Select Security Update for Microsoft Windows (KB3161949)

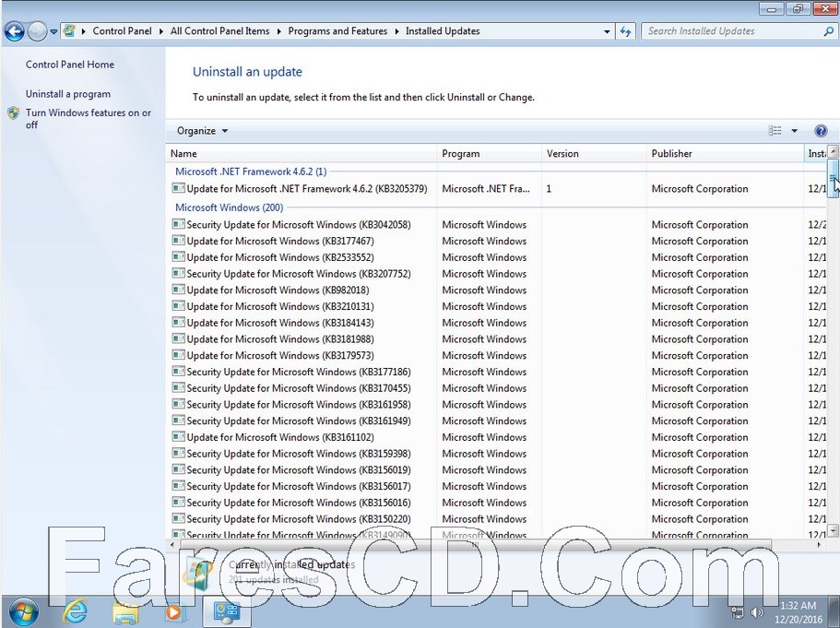(299, 421)
